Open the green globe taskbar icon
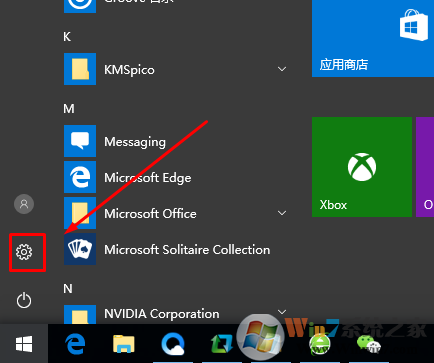434x363 pixels. pos(319,345)
